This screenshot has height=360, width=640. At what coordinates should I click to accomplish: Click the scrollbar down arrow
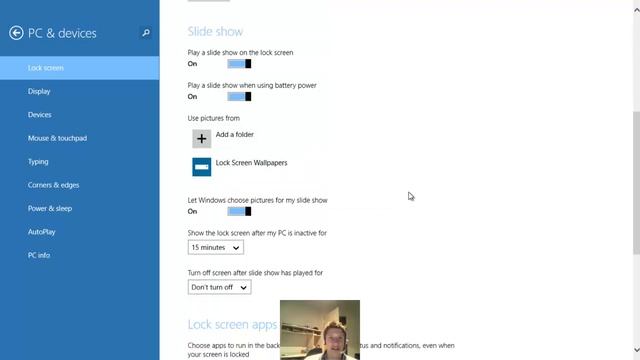point(636,350)
